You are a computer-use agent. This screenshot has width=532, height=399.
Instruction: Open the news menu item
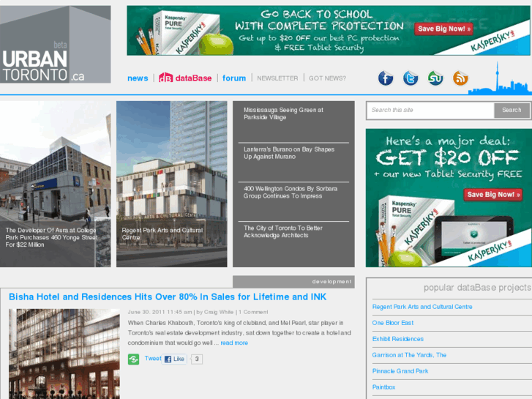click(138, 78)
